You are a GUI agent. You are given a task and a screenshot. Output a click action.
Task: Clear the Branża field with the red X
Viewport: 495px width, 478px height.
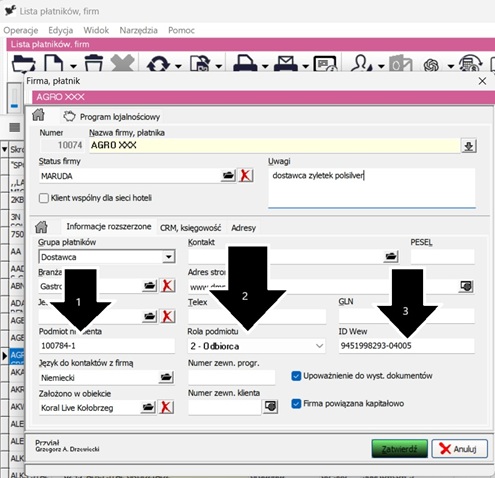tap(167, 286)
